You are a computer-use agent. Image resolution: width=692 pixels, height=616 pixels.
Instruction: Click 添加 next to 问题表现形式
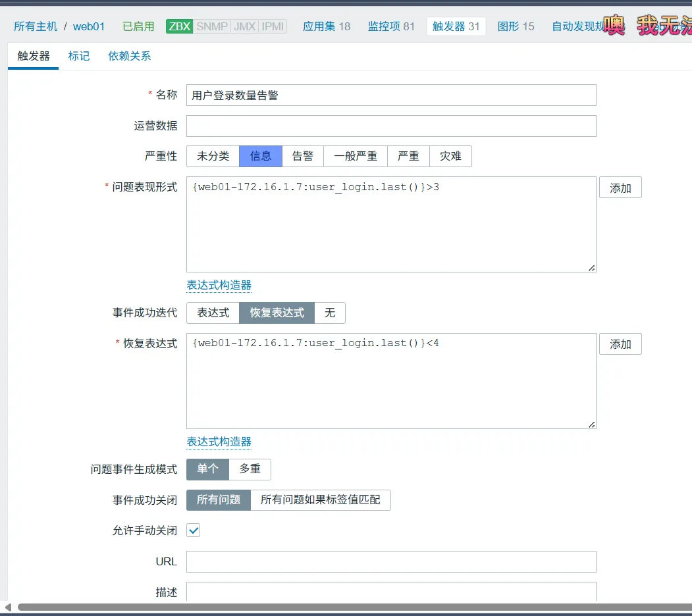(x=620, y=188)
